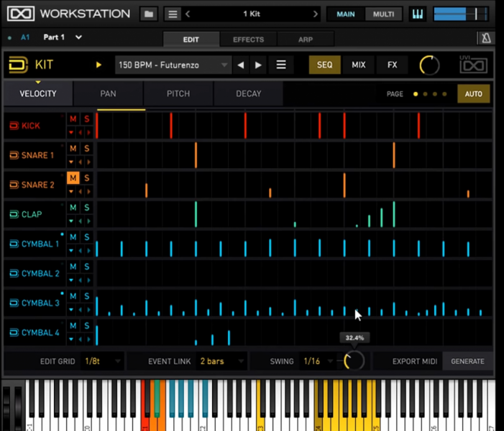The width and height of the screenshot is (504, 431).
Task: Open the SWING 1/16 dropdown
Action: point(319,361)
